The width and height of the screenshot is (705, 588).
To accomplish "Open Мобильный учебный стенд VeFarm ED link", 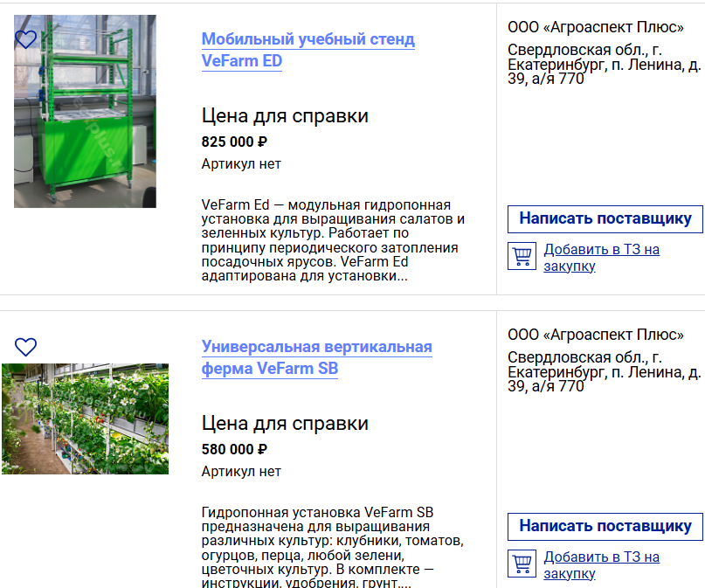I will (308, 50).
